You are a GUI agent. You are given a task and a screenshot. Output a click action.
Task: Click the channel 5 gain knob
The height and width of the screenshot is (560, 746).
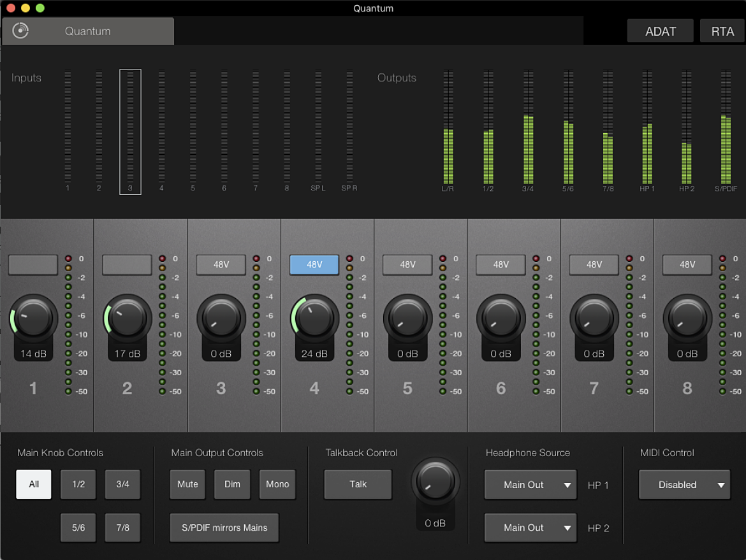407,319
